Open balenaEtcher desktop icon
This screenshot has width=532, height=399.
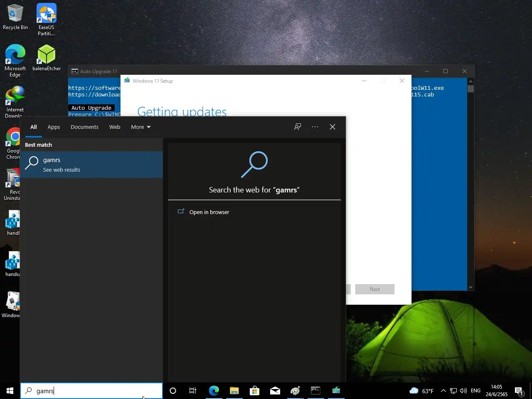(47, 58)
